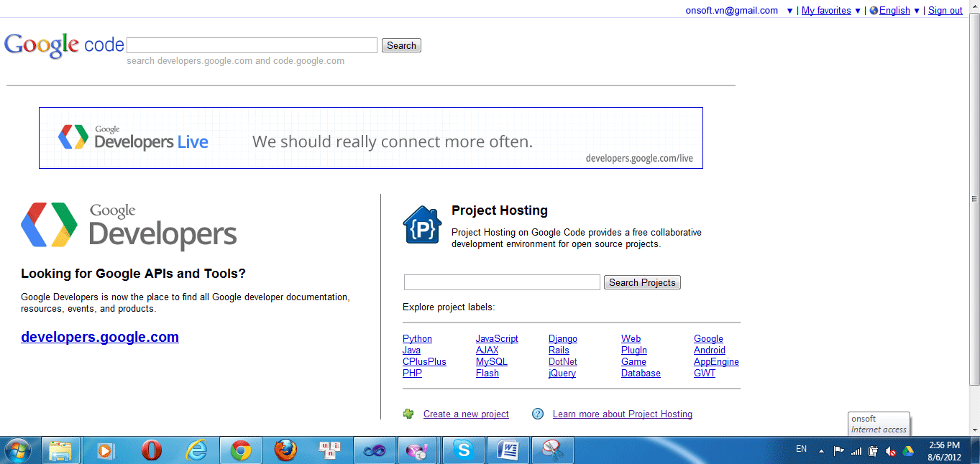The height and width of the screenshot is (464, 980).
Task: Expand the English language dropdown arrow
Action: point(917,11)
